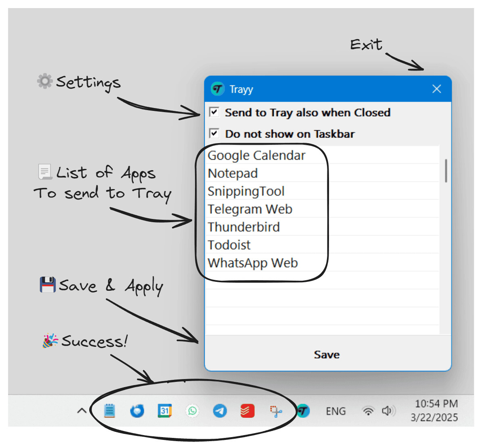482x448 pixels.
Task: Click the Trayy logo in the title bar
Action: 218,89
